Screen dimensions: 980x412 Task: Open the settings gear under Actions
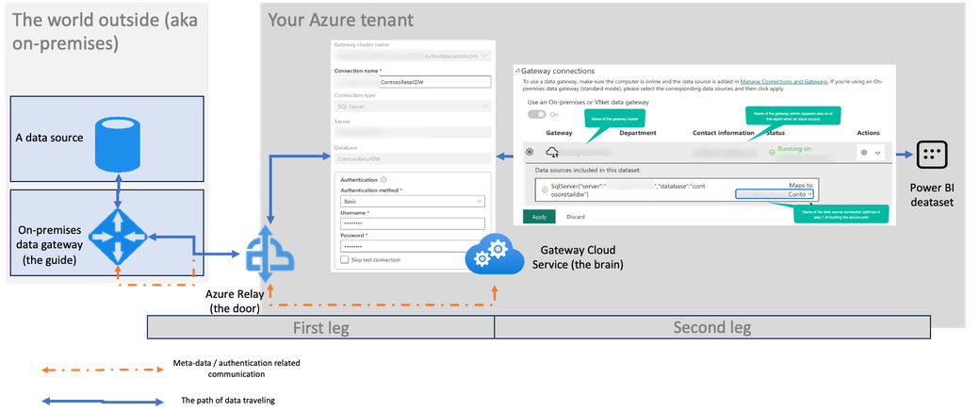pyautogui.click(x=864, y=152)
